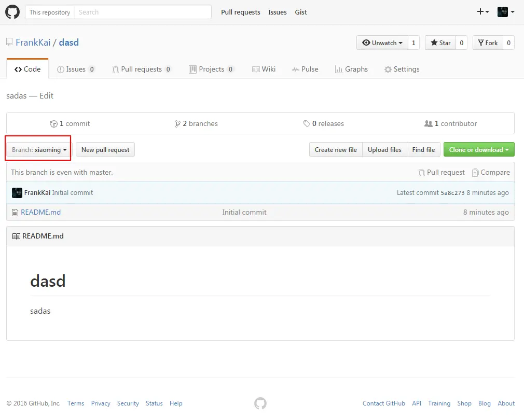
Task: Open the Projects tab
Action: (x=211, y=69)
